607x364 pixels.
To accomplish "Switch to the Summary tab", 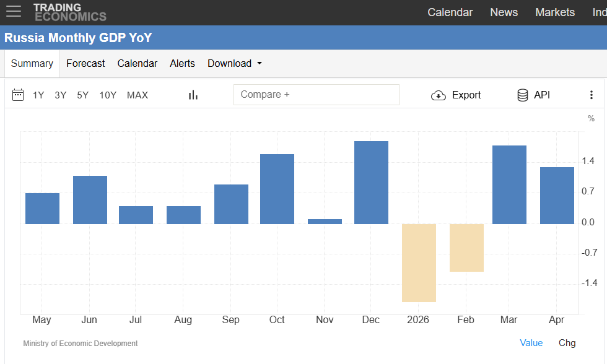I will [32, 63].
